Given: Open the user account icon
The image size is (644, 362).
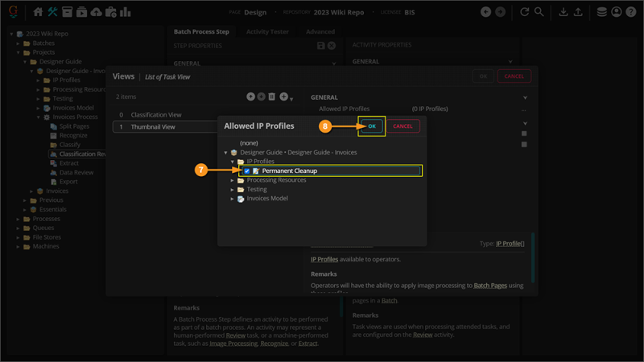Looking at the screenshot, I should [x=617, y=12].
